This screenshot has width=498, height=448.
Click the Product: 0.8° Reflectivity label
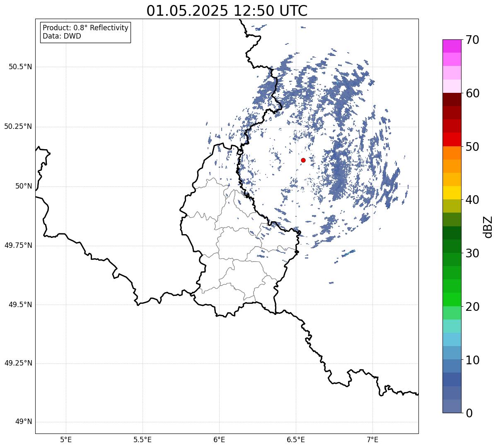[x=86, y=28]
